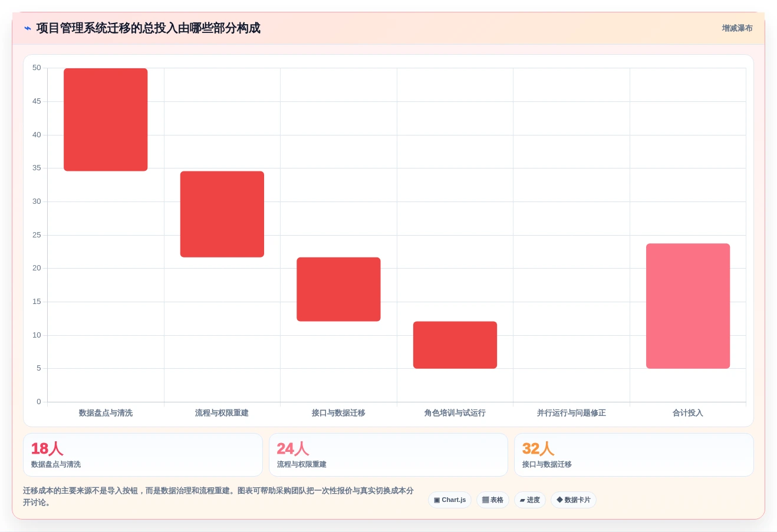
Task: Select the 角色培训与试运行 waterfall bar
Action: click(455, 345)
